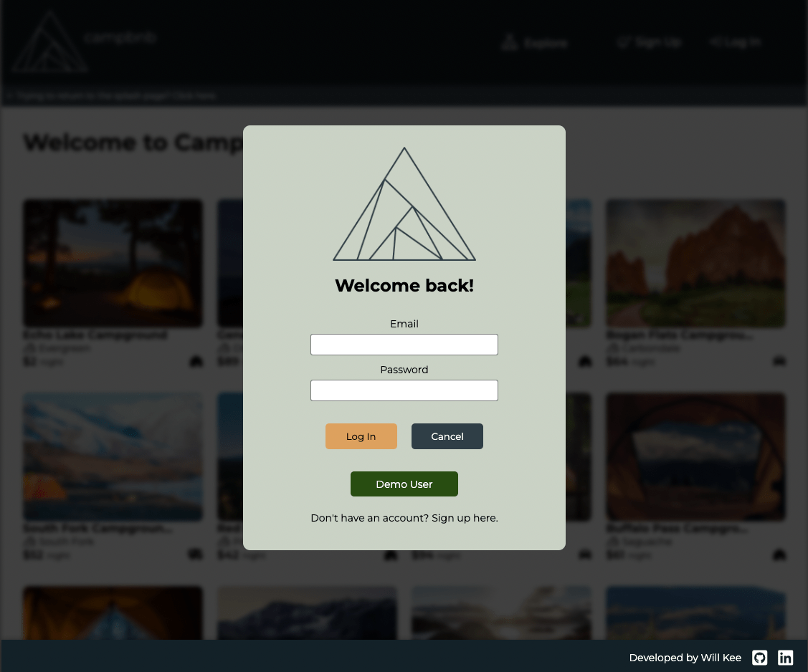Dismiss the modal with Cancel

tap(447, 436)
